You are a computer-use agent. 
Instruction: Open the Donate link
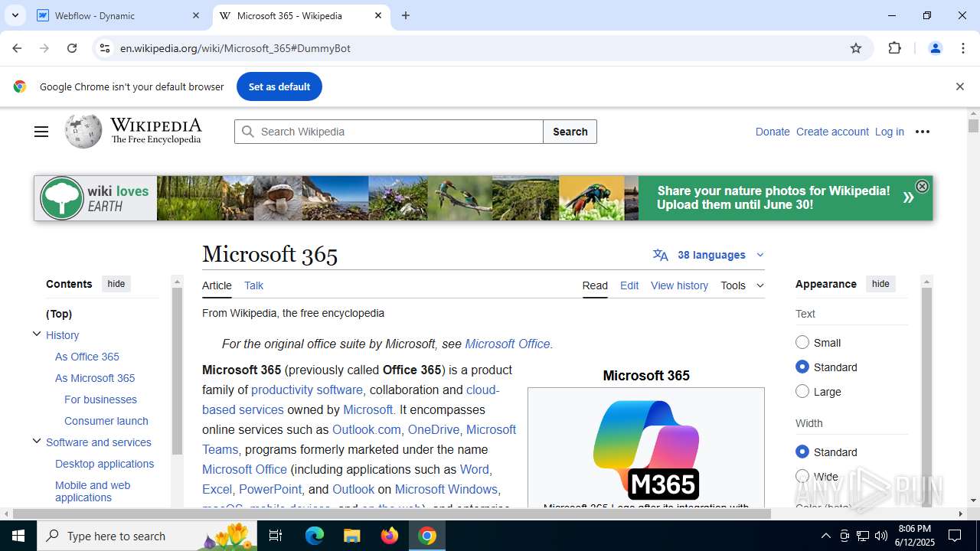(x=773, y=132)
